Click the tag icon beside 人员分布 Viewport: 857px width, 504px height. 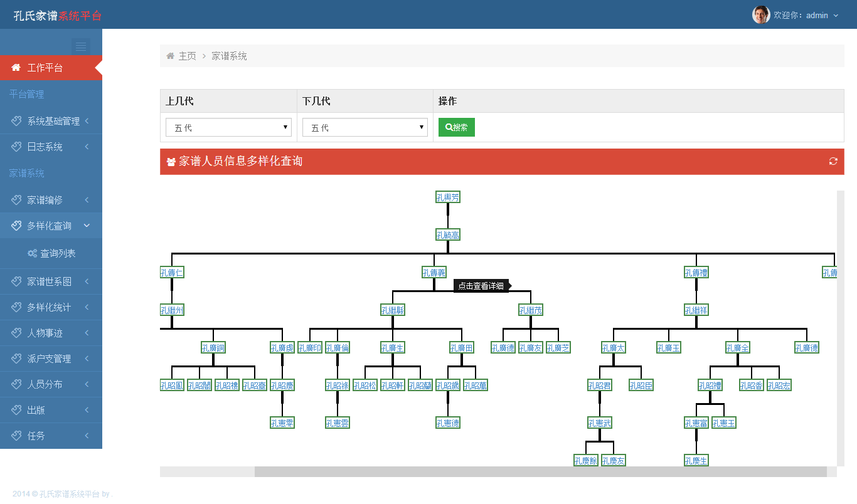tap(17, 384)
